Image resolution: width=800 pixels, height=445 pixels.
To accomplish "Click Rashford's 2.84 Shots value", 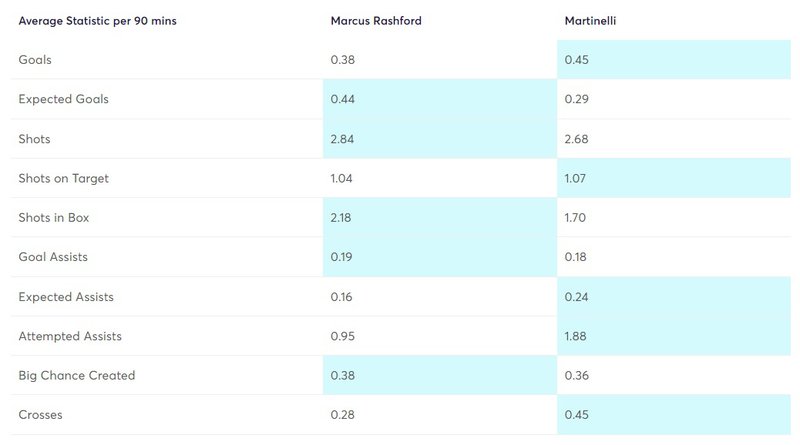I will (x=342, y=139).
